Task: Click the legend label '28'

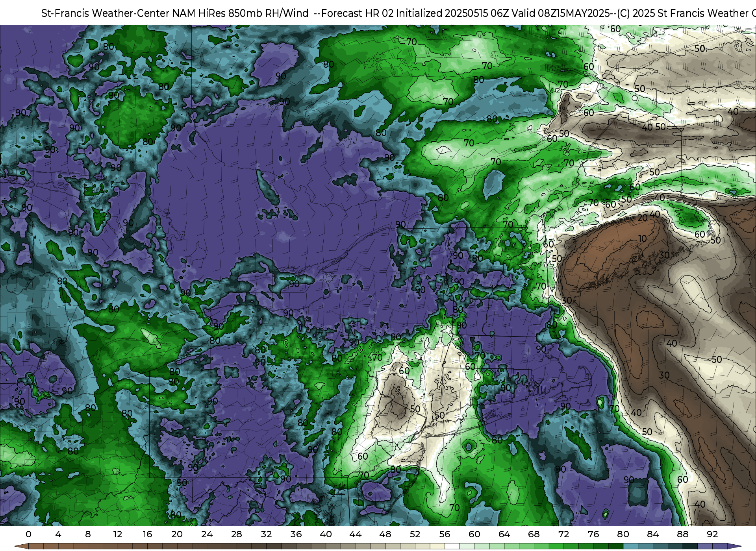Action: tap(237, 534)
